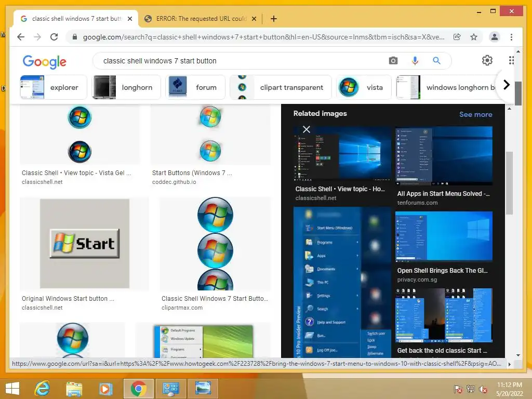Open Start Buttons coddec.github.io image

[x=210, y=135]
